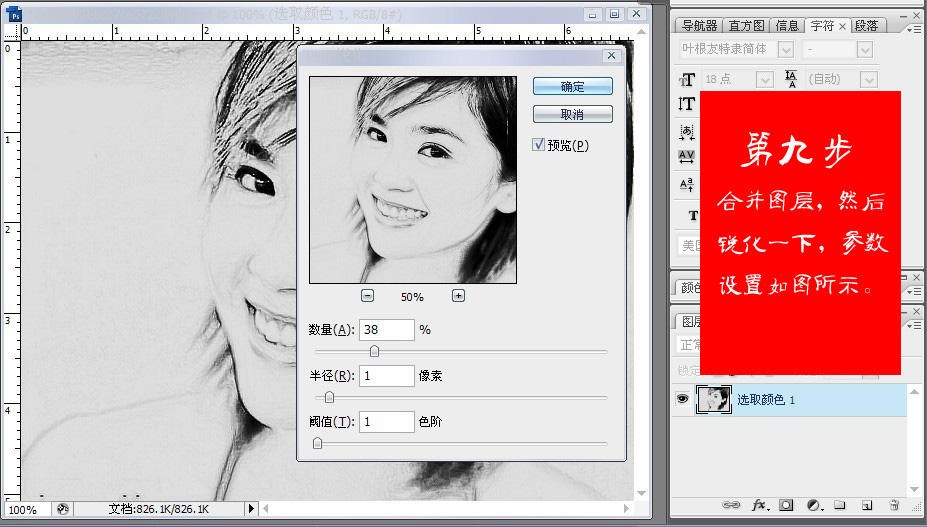This screenshot has width=927, height=527.
Task: Click the font size TT icon
Action: point(687,79)
